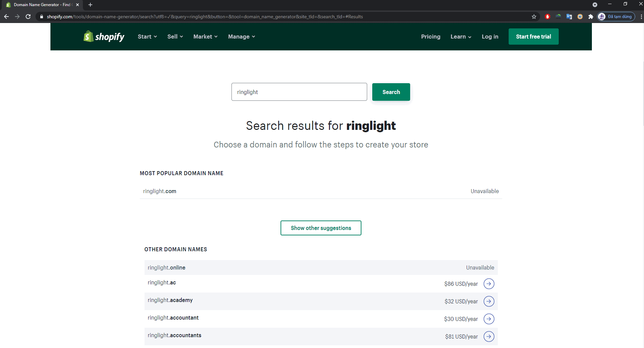
Task: Click the Shopify logo
Action: tap(104, 37)
